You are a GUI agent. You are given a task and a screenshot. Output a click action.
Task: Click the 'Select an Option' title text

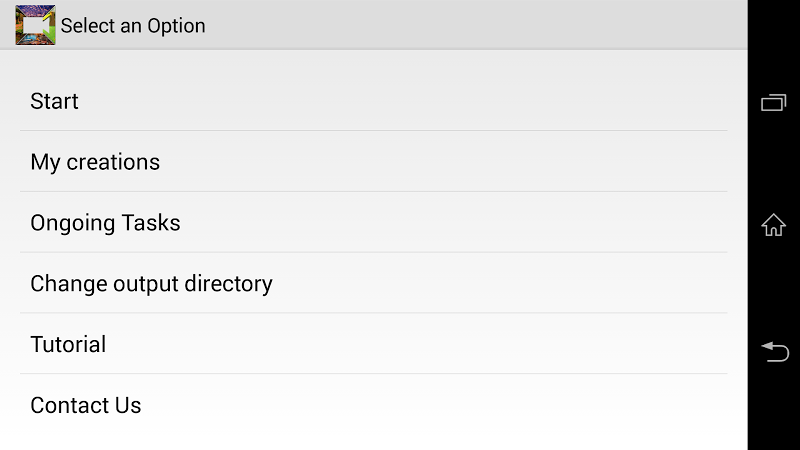pyautogui.click(x=133, y=26)
